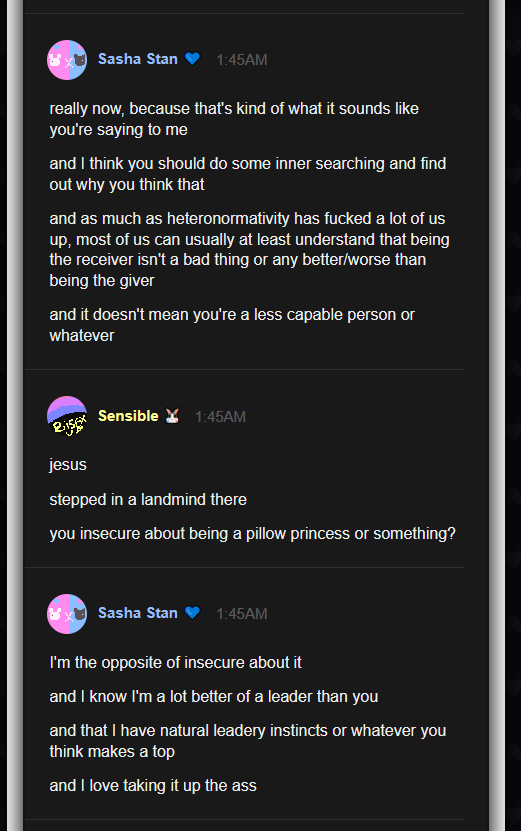Click blue heart beside first Sasha Stan name
Image resolution: width=521 pixels, height=831 pixels.
192,59
